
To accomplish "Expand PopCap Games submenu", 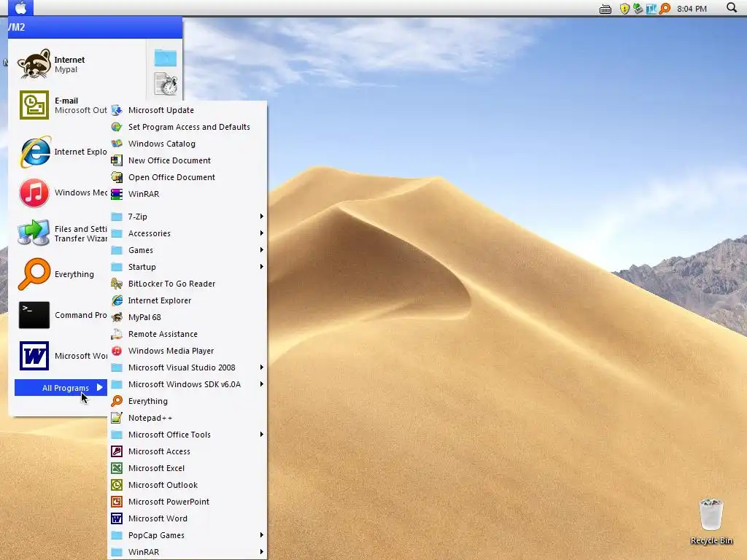I will point(187,535).
